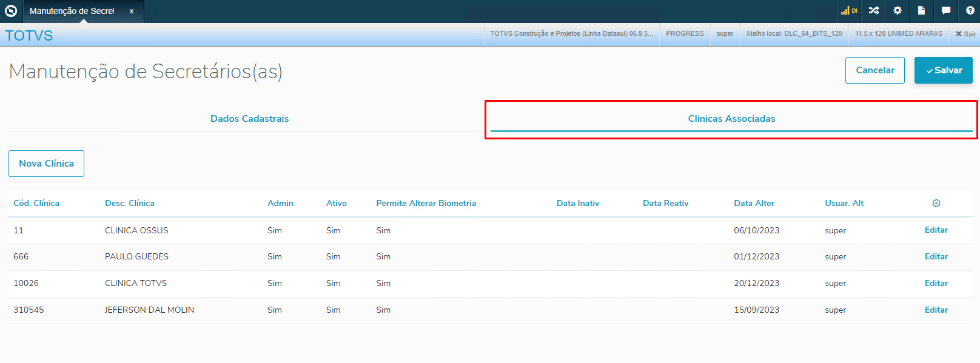Edit the CLINICA TOTVS row
This screenshot has width=980, height=363.
pyautogui.click(x=936, y=284)
